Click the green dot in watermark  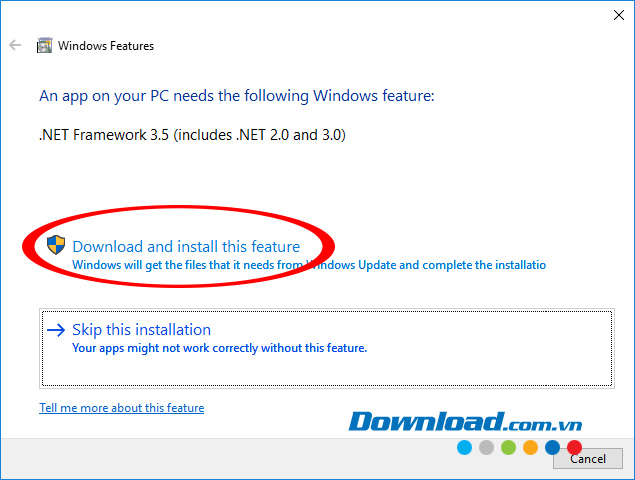click(x=508, y=448)
